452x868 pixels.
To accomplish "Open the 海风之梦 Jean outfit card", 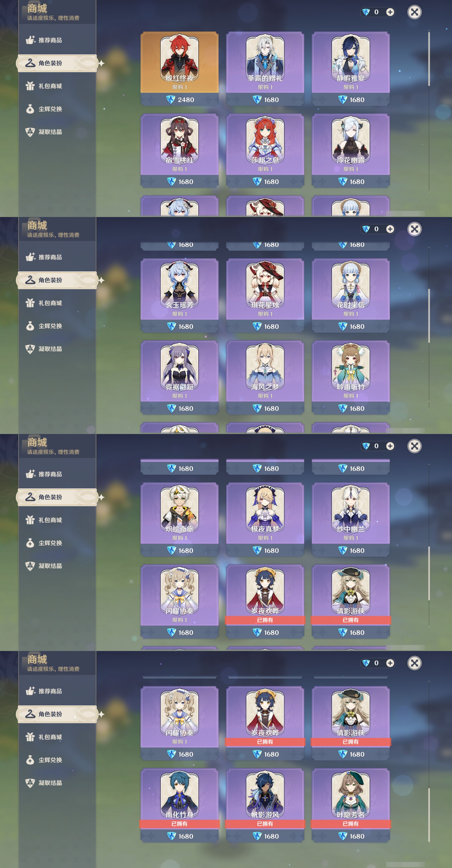I will click(x=265, y=377).
